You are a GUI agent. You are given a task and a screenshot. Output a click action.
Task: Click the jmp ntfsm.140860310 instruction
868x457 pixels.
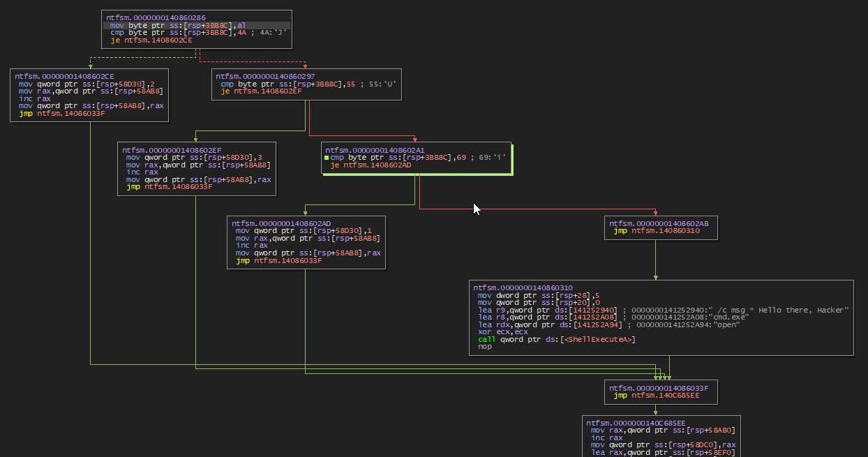[x=656, y=231]
